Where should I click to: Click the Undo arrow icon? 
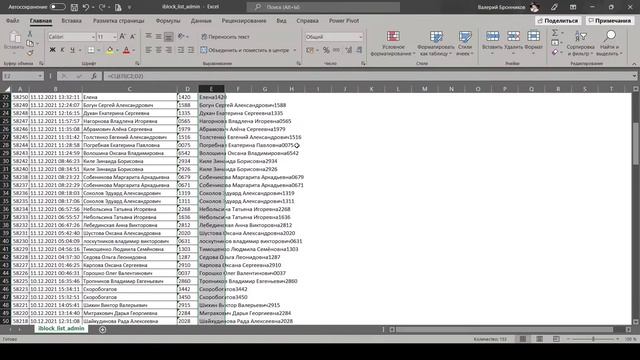[86, 7]
